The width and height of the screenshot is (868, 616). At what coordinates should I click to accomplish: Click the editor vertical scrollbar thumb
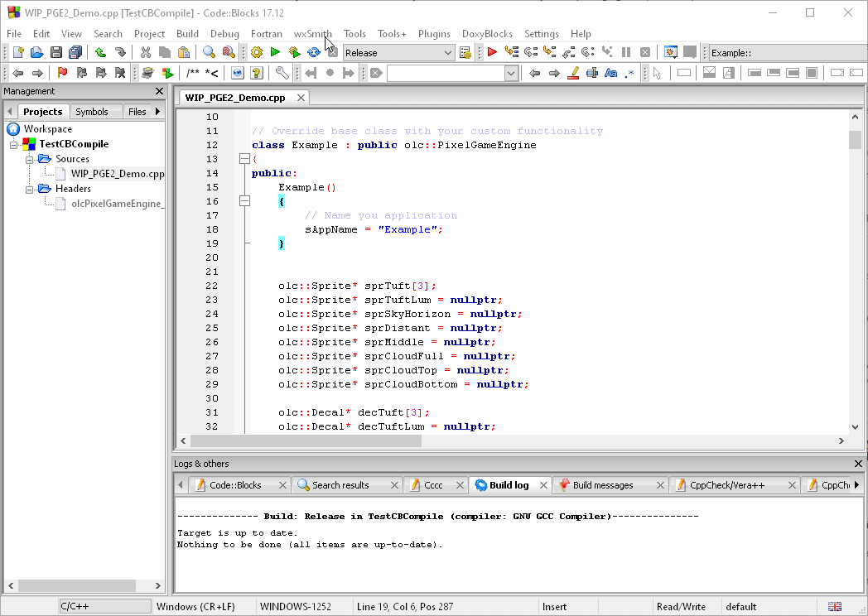[x=856, y=139]
